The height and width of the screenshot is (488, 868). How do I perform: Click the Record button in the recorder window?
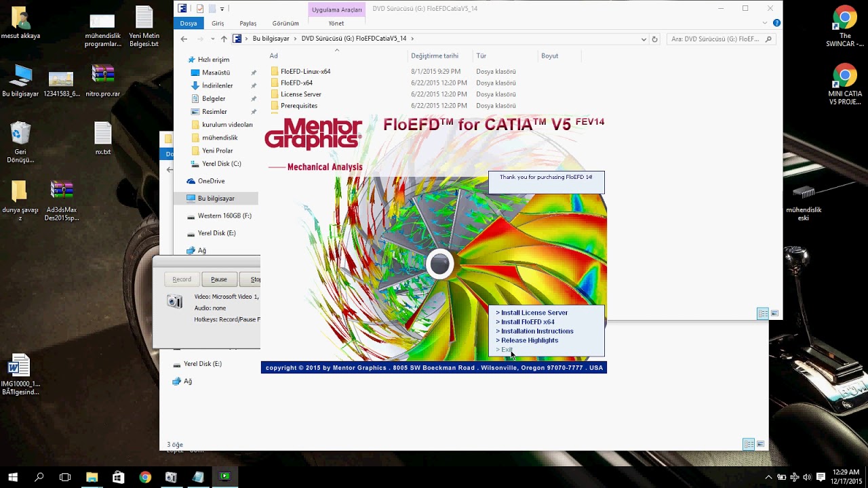pos(182,279)
